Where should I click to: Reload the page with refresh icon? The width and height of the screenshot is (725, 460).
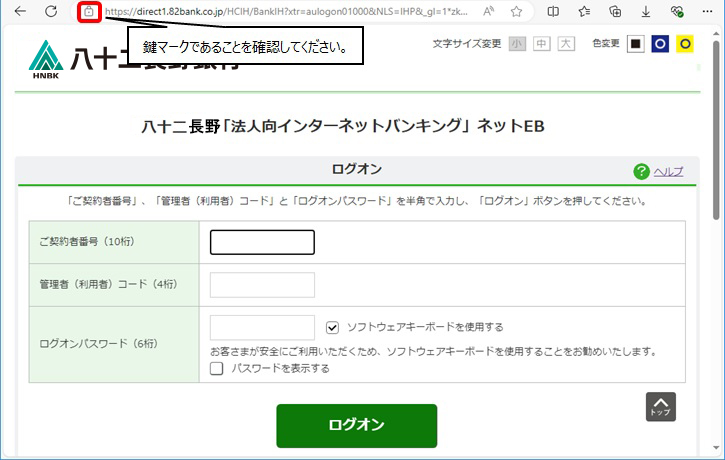click(51, 12)
